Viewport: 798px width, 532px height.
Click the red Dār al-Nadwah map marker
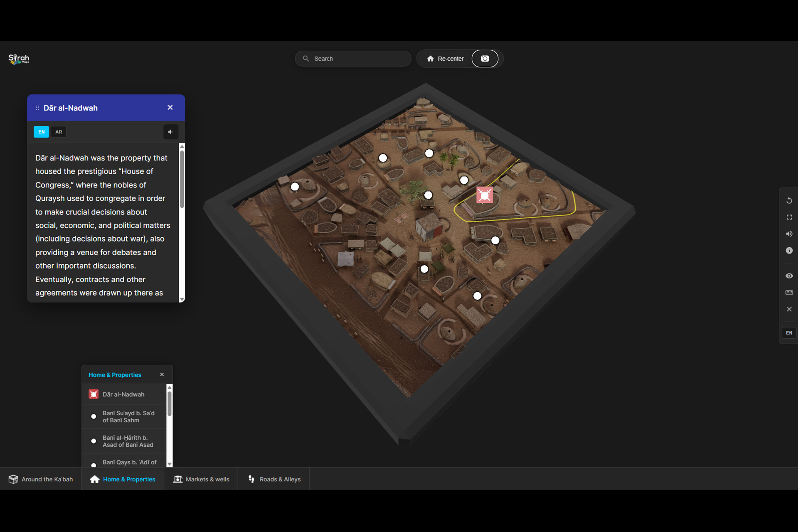pyautogui.click(x=485, y=195)
